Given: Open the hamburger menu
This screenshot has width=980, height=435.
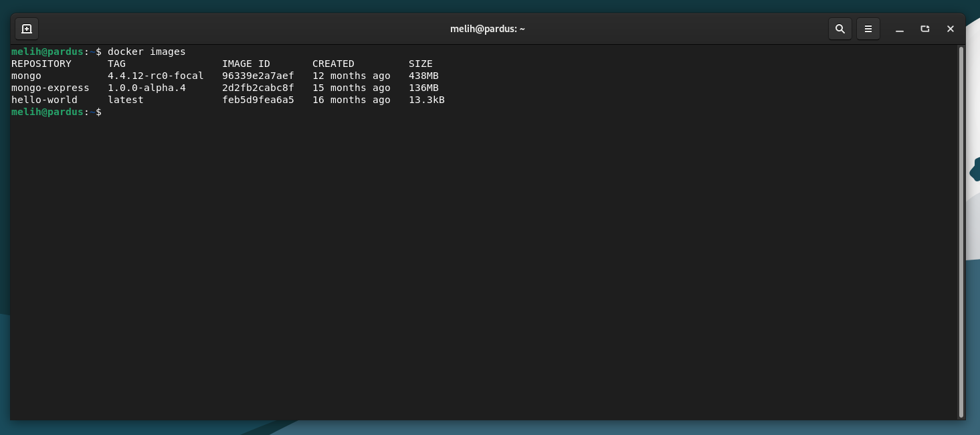Looking at the screenshot, I should coord(868,29).
